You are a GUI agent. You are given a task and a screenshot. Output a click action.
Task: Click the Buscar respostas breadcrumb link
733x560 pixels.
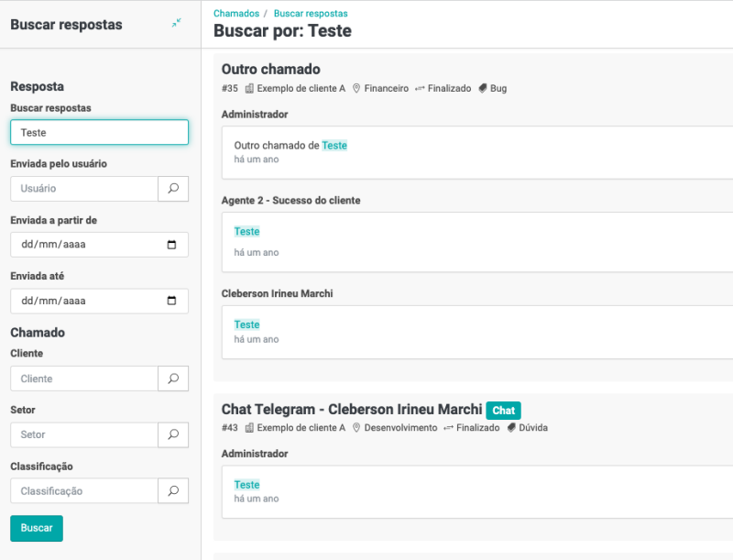coord(311,14)
